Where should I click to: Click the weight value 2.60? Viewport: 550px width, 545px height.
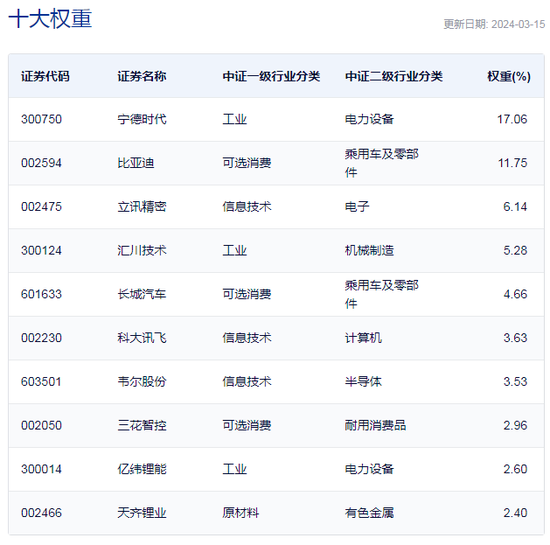click(515, 469)
